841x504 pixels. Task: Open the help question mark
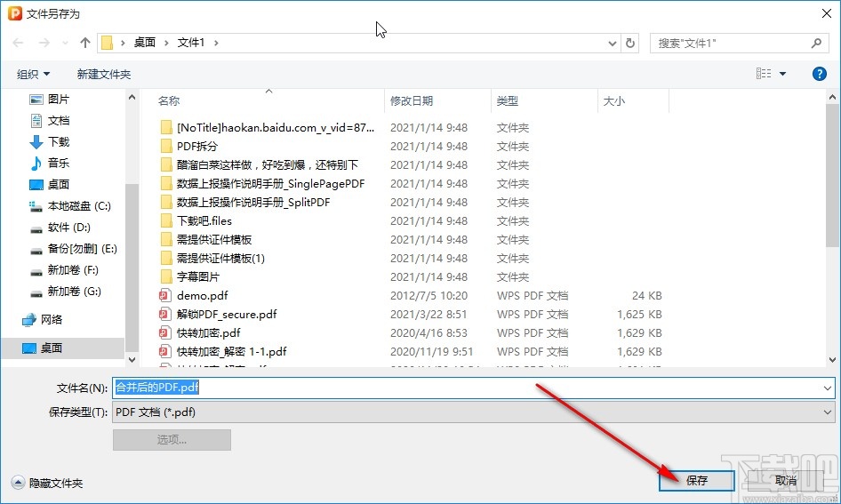point(819,74)
